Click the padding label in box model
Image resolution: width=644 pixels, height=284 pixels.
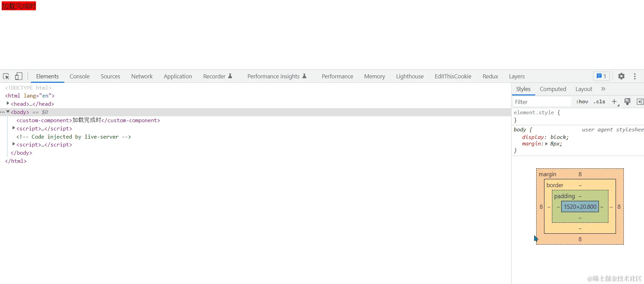pos(565,196)
